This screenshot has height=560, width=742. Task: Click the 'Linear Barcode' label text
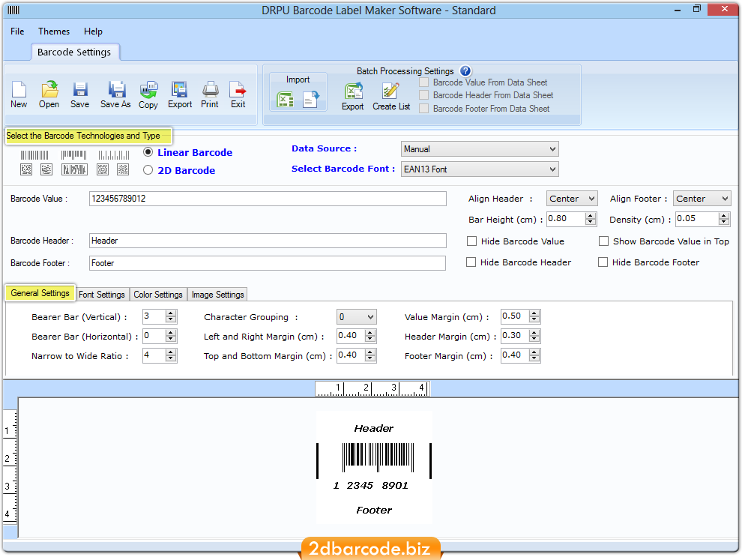[195, 152]
